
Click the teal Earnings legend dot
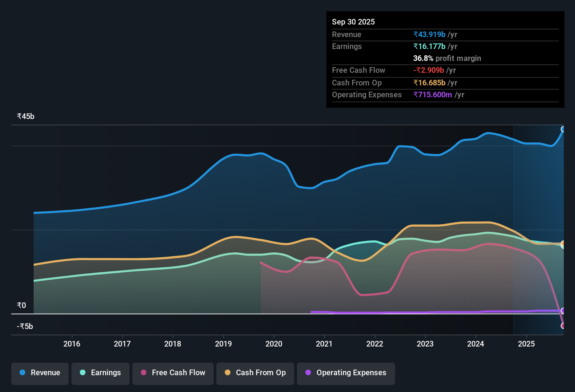[82, 373]
